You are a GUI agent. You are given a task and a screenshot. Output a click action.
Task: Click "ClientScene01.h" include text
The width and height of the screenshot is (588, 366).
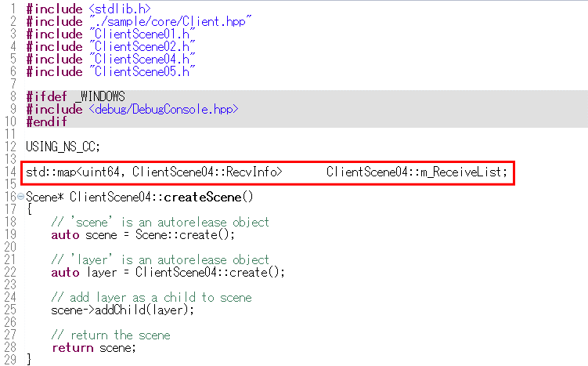tap(142, 34)
